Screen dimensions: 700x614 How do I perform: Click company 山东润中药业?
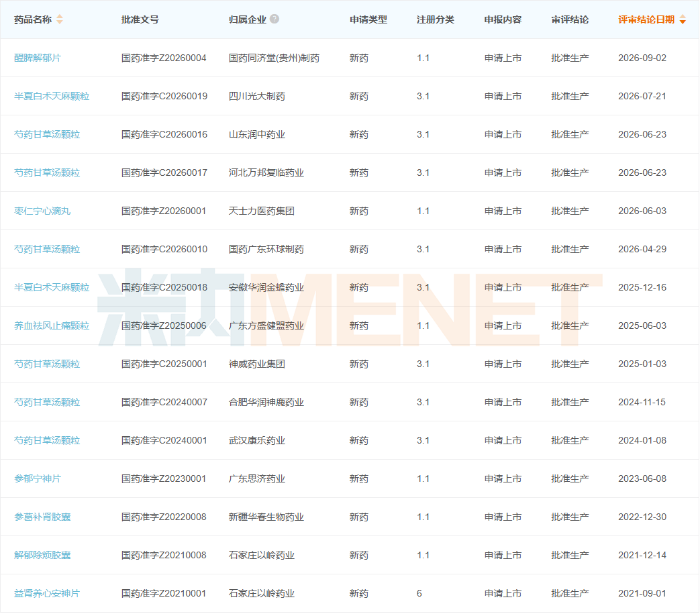pyautogui.click(x=256, y=135)
